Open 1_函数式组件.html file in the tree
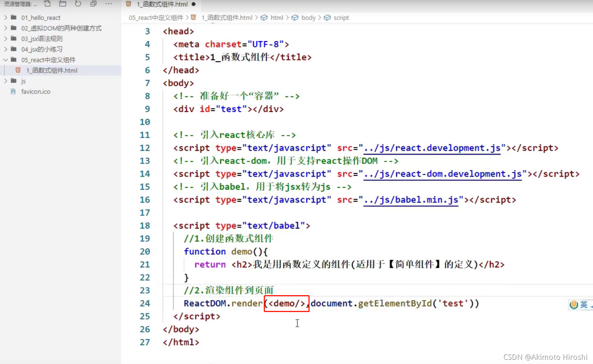 [x=52, y=70]
